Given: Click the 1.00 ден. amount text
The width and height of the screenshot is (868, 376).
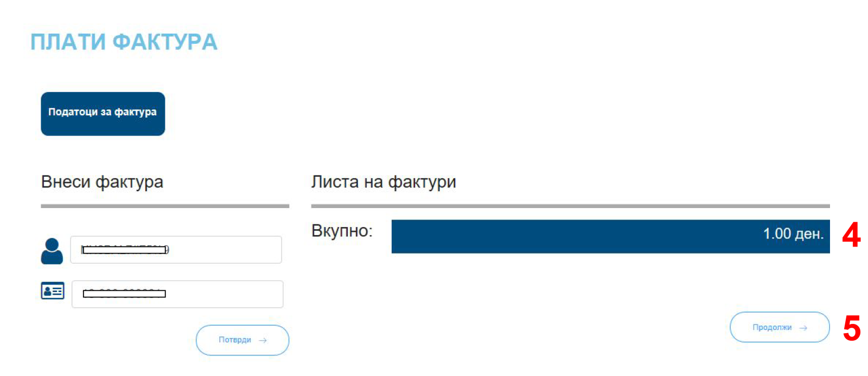Looking at the screenshot, I should (794, 234).
